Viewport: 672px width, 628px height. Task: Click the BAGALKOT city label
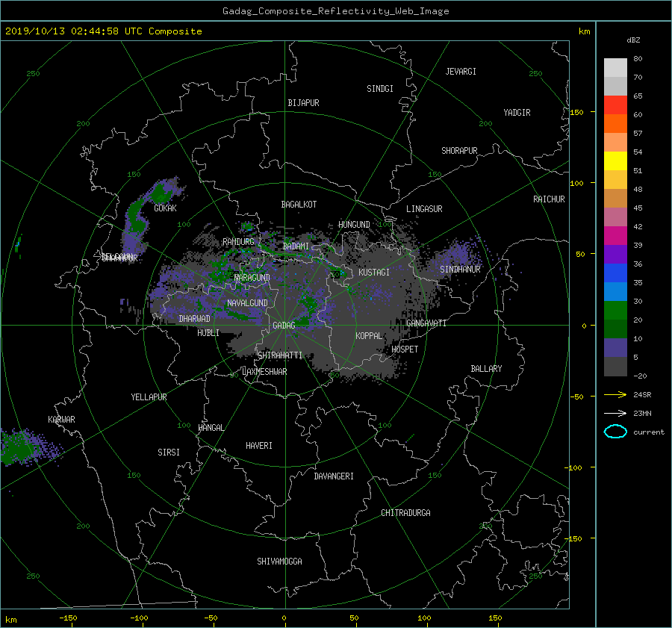coord(299,205)
